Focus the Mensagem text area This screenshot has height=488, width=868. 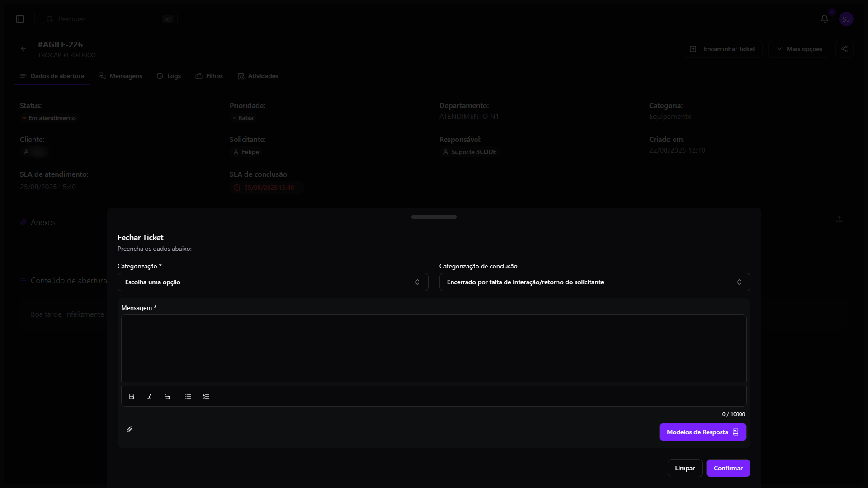click(434, 348)
